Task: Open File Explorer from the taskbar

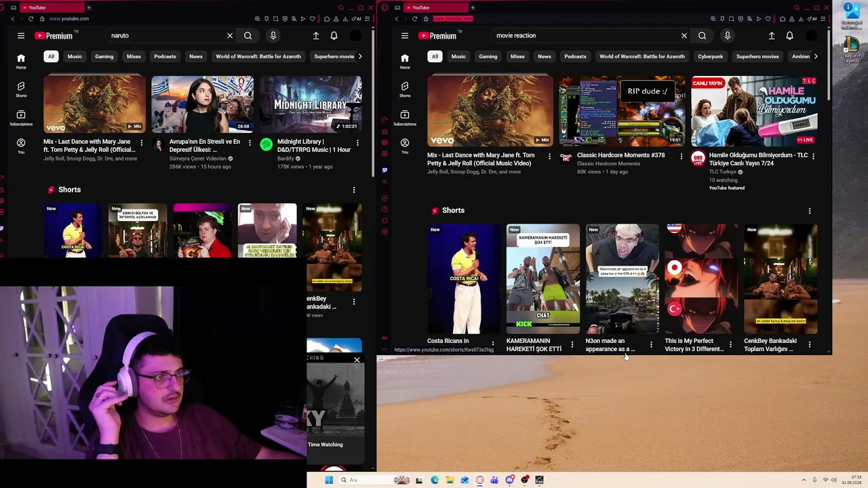Action: point(450,480)
